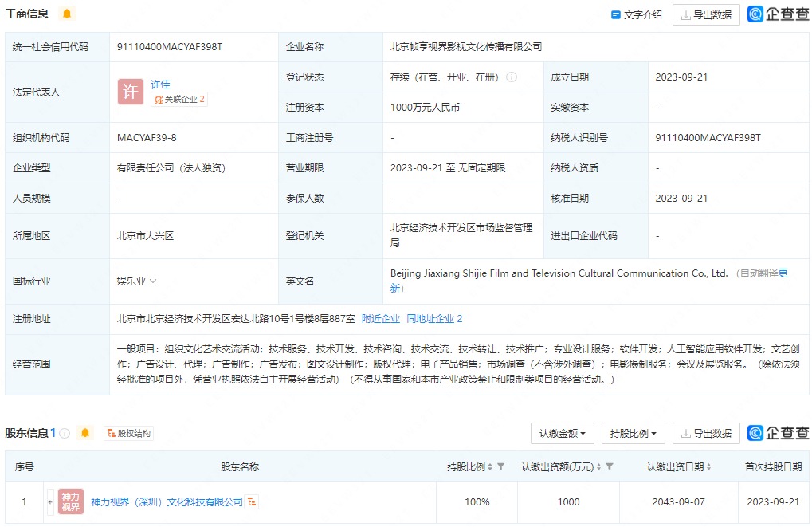The height and width of the screenshot is (527, 812).
Task: Filter the 持股比例 column funnel icon
Action: coord(500,466)
